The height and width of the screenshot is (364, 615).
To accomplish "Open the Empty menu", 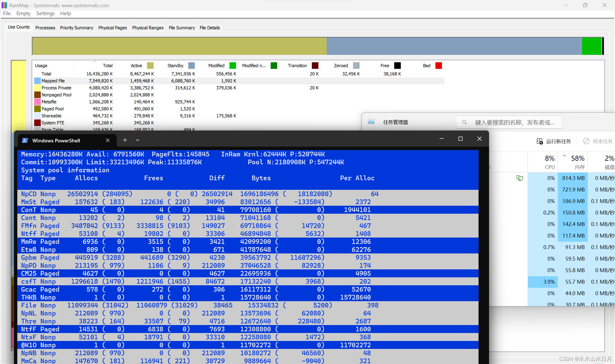I will [23, 13].
